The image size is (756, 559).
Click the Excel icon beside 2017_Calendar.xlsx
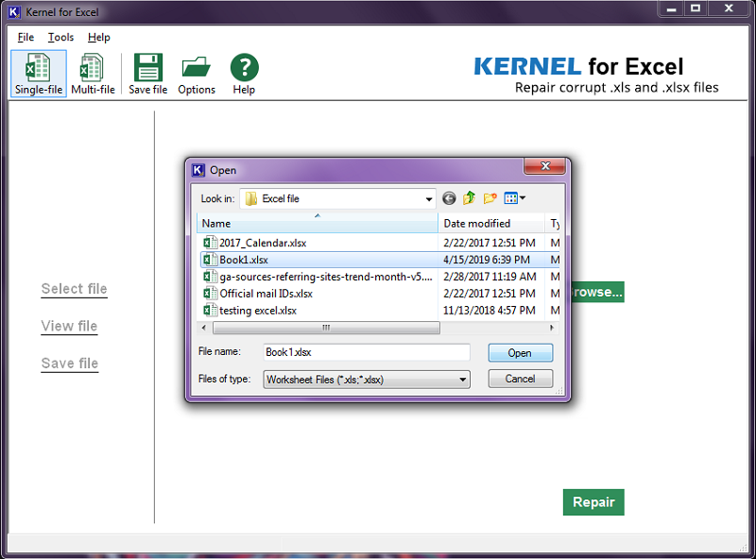[210, 243]
